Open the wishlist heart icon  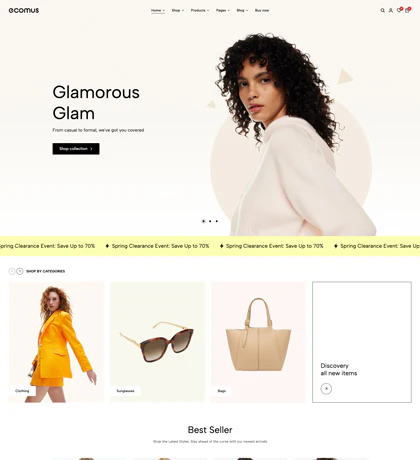(x=399, y=10)
